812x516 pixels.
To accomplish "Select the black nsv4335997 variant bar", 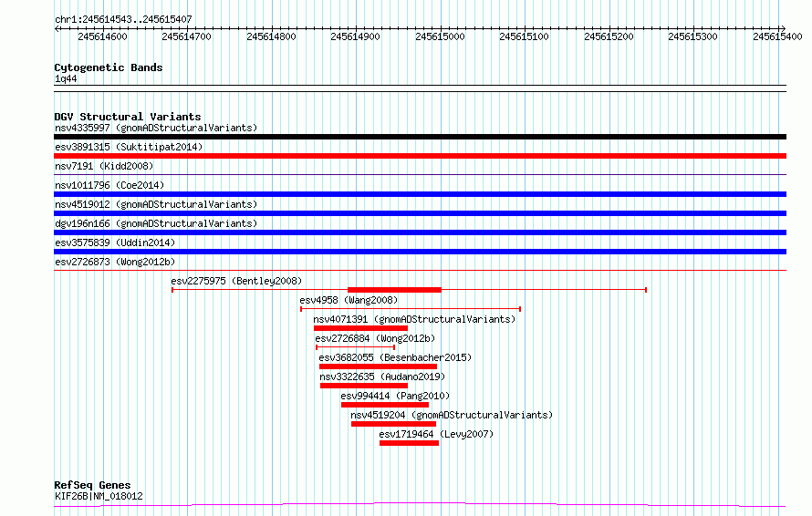I will point(420,137).
